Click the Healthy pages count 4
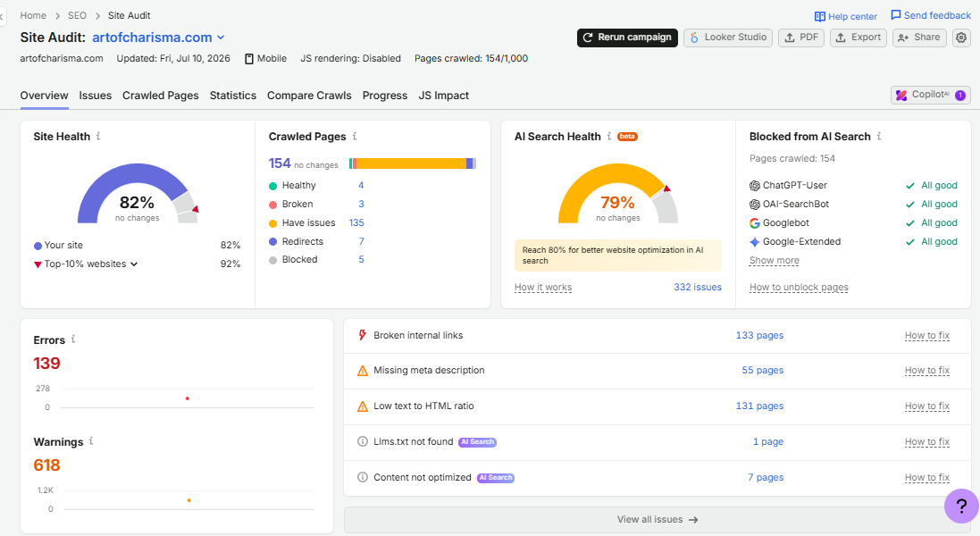This screenshot has height=536, width=980. point(361,186)
